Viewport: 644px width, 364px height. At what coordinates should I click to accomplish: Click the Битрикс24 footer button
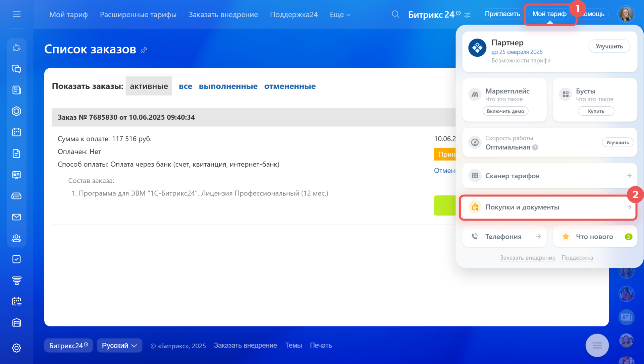coord(68,346)
